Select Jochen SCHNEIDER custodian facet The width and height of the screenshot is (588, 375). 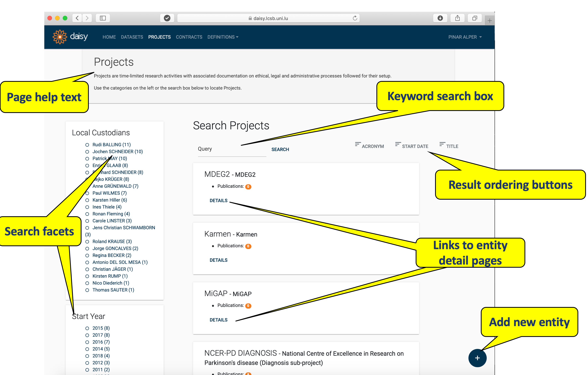tap(118, 152)
